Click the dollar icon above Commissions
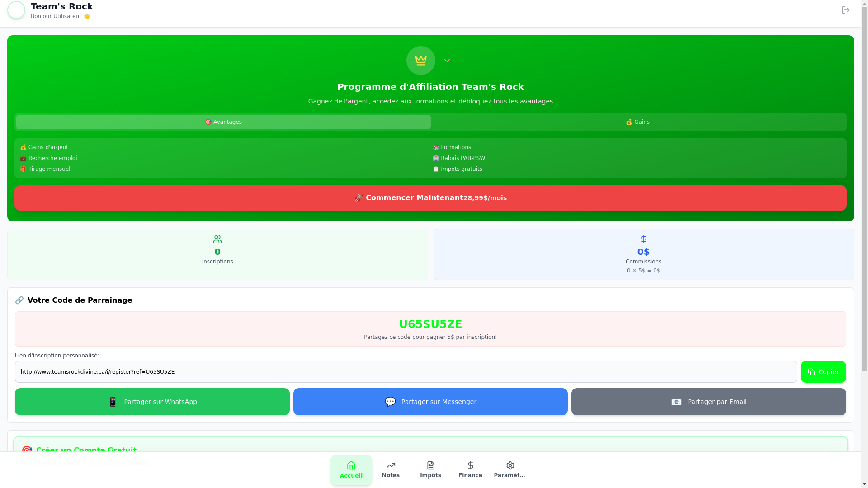Image resolution: width=868 pixels, height=488 pixels. pos(644,239)
